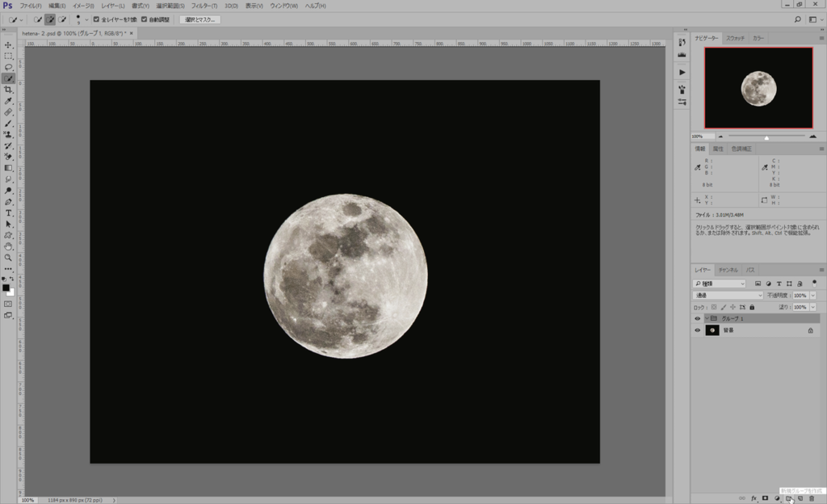Toggle lock position
The image size is (827, 504).
[x=733, y=307]
